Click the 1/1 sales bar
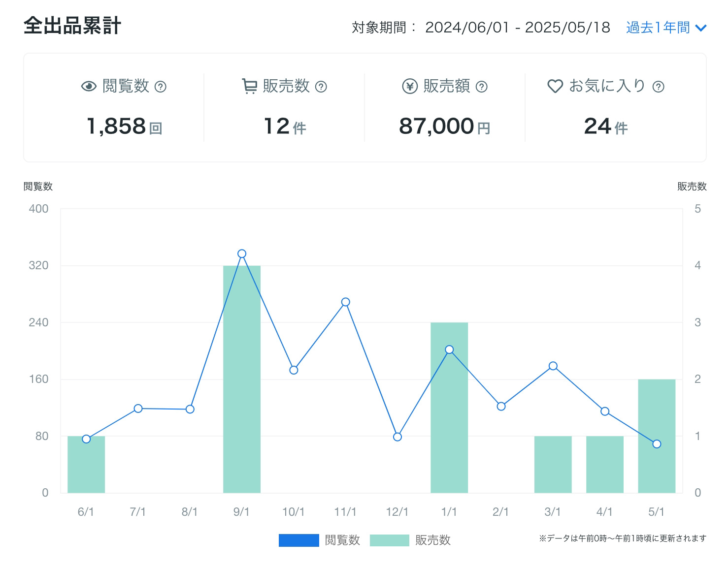Viewport: 728px width, 567px height. click(x=449, y=408)
